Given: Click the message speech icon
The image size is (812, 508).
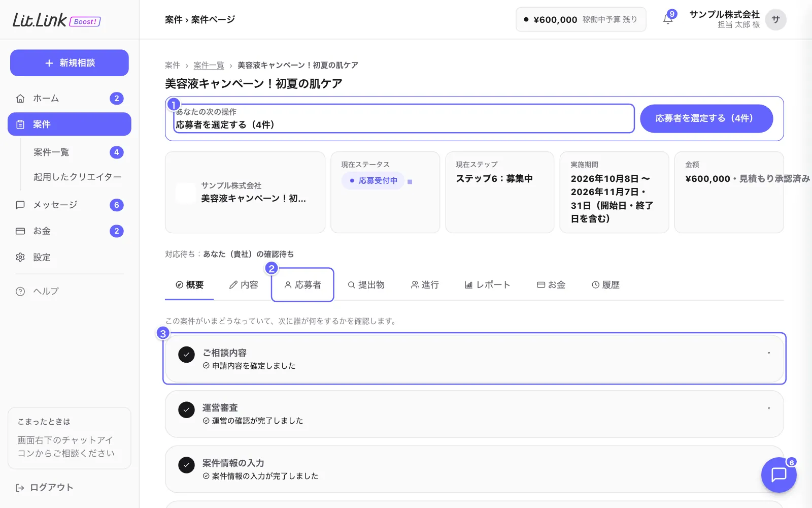Looking at the screenshot, I should pyautogui.click(x=20, y=205).
